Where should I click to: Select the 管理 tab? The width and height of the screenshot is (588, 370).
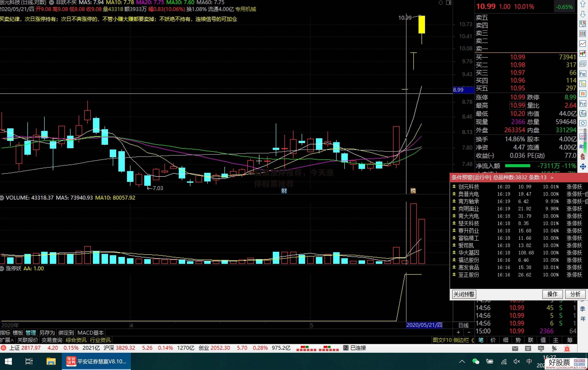pyautogui.click(x=31, y=333)
